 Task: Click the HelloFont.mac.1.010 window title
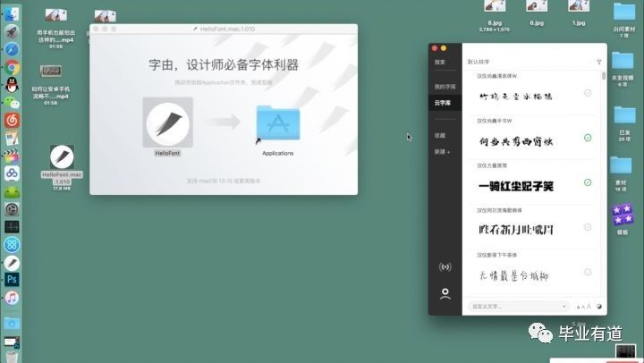pyautogui.click(x=227, y=30)
